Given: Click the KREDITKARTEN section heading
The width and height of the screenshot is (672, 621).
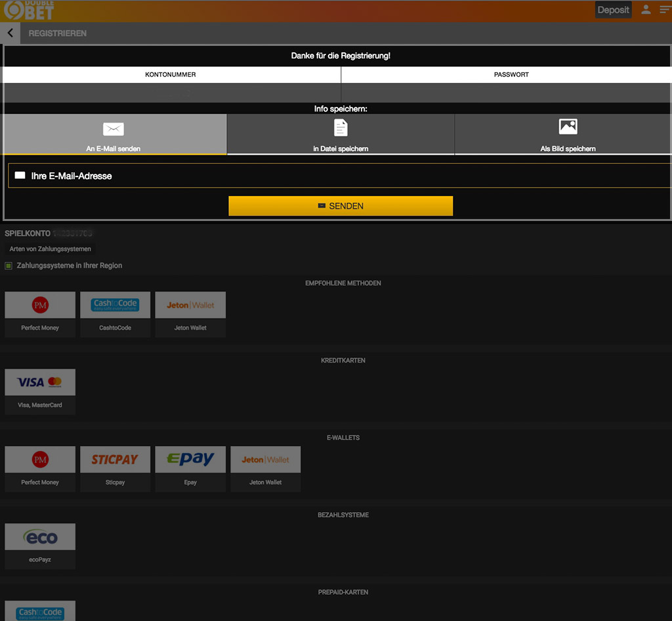Looking at the screenshot, I should 343,361.
